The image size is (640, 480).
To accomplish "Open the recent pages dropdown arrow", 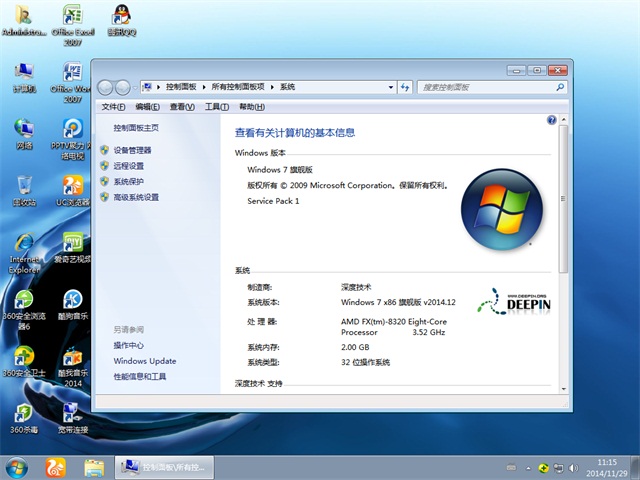I will [x=135, y=87].
